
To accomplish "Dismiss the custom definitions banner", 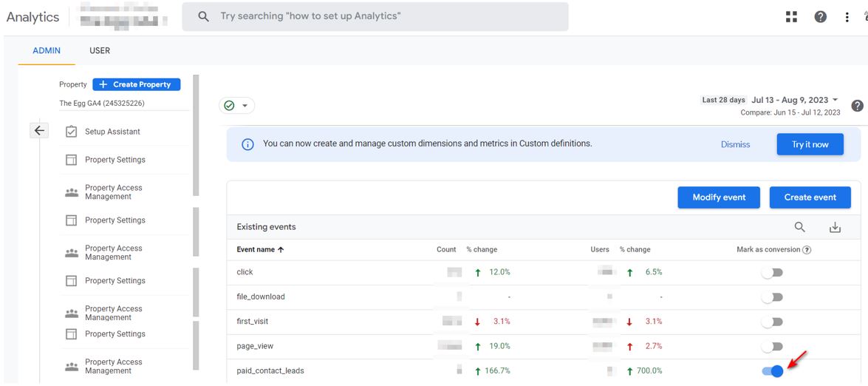I will click(735, 144).
